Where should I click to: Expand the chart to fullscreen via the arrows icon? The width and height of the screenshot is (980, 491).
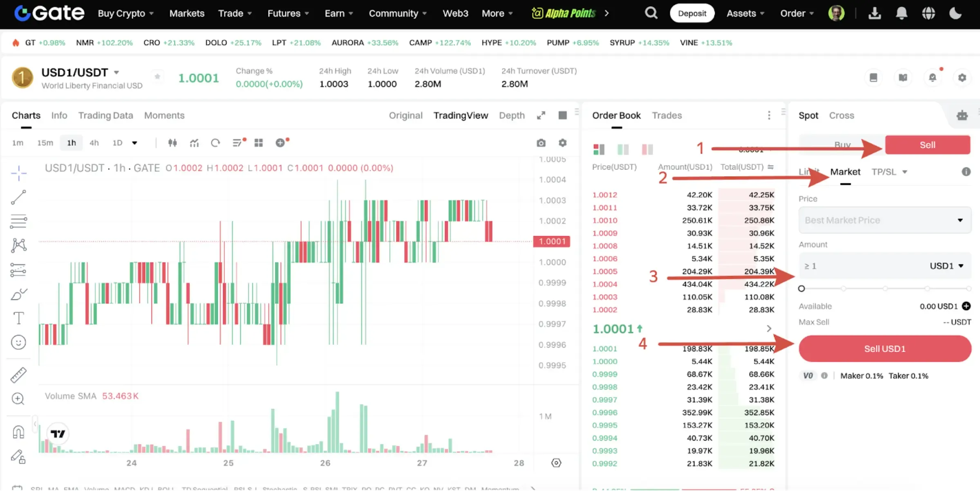(x=541, y=115)
